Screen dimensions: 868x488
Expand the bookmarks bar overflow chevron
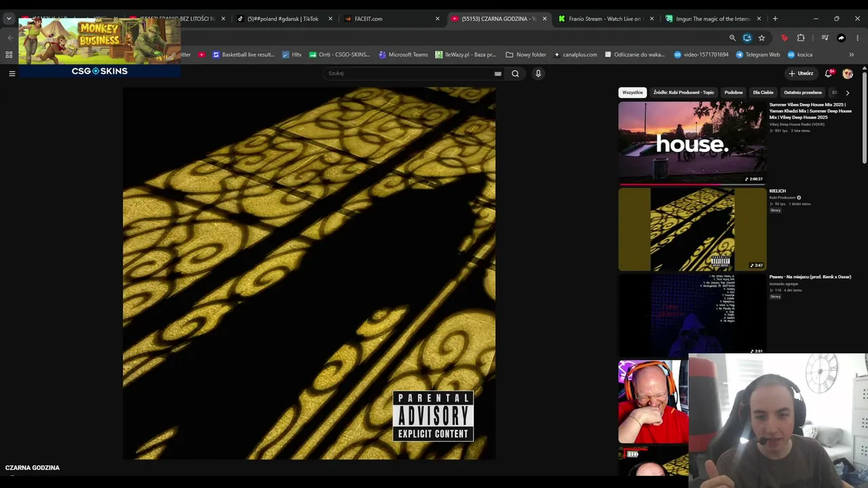tap(852, 55)
